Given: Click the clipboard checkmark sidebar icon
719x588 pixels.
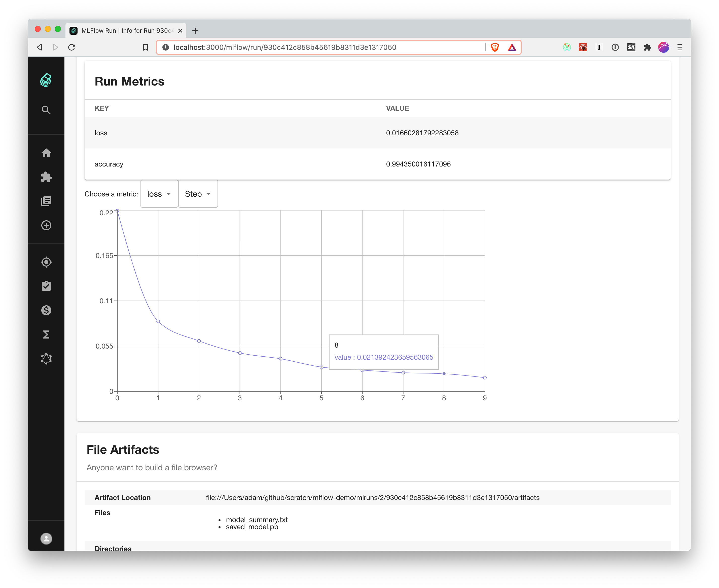Looking at the screenshot, I should click(x=46, y=286).
